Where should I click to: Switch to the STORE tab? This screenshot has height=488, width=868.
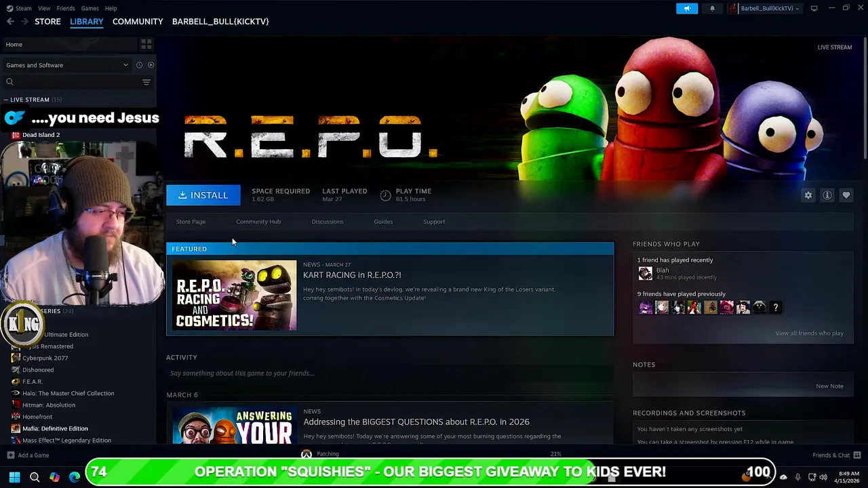(x=47, y=22)
